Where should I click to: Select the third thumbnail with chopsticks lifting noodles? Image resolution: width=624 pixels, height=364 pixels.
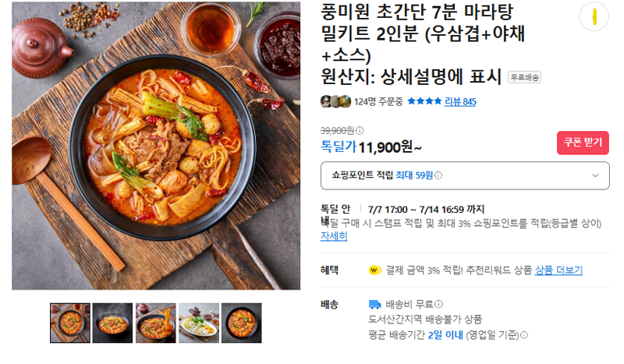[x=155, y=323]
